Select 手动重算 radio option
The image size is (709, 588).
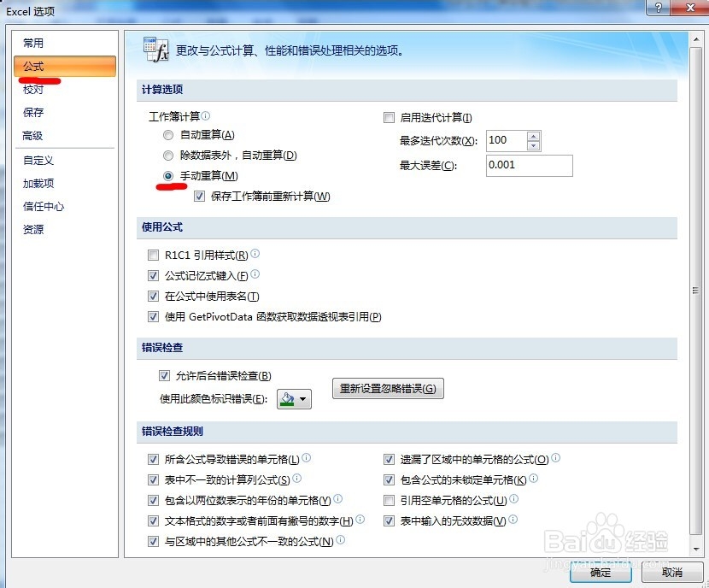[168, 176]
